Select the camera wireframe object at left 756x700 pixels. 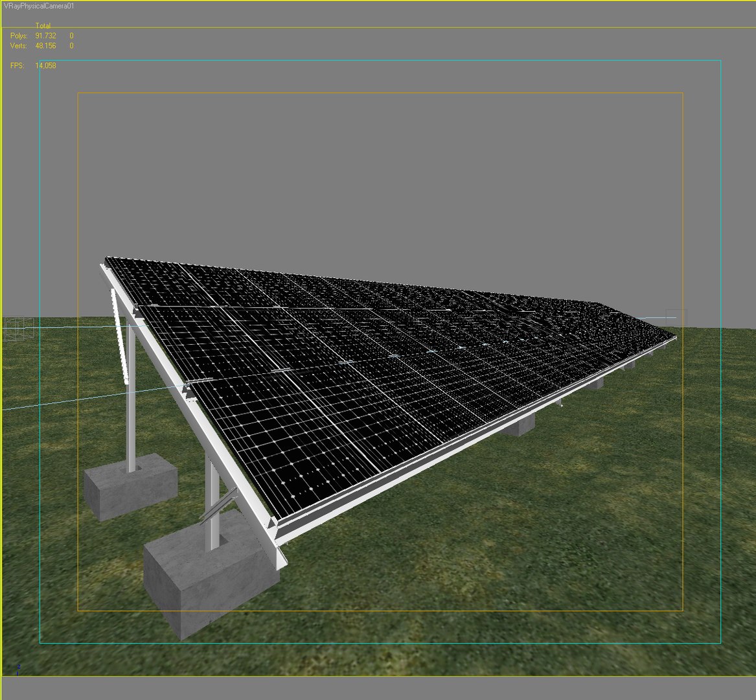18,329
